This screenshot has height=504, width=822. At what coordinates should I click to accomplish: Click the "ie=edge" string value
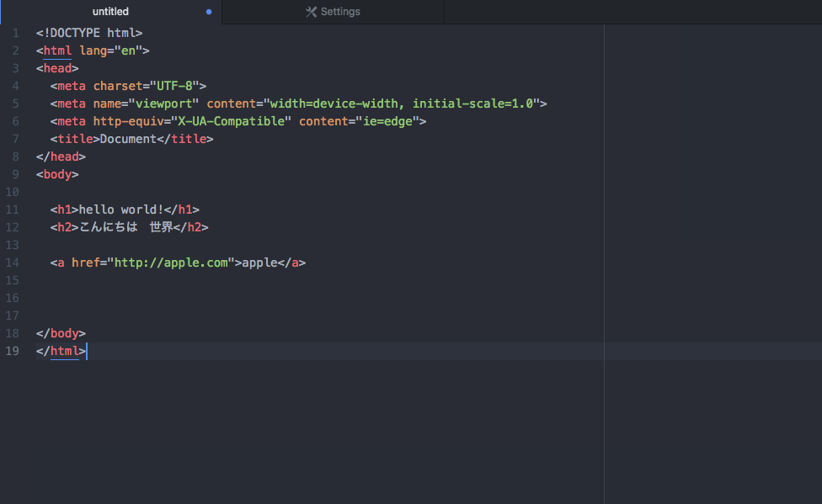387,121
